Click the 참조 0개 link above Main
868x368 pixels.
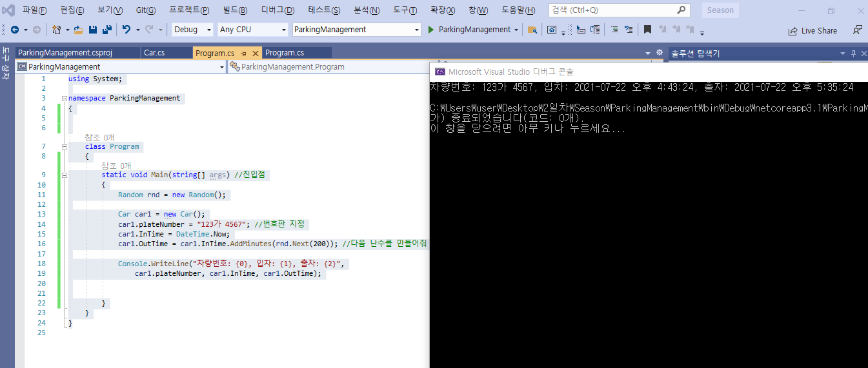coord(116,166)
